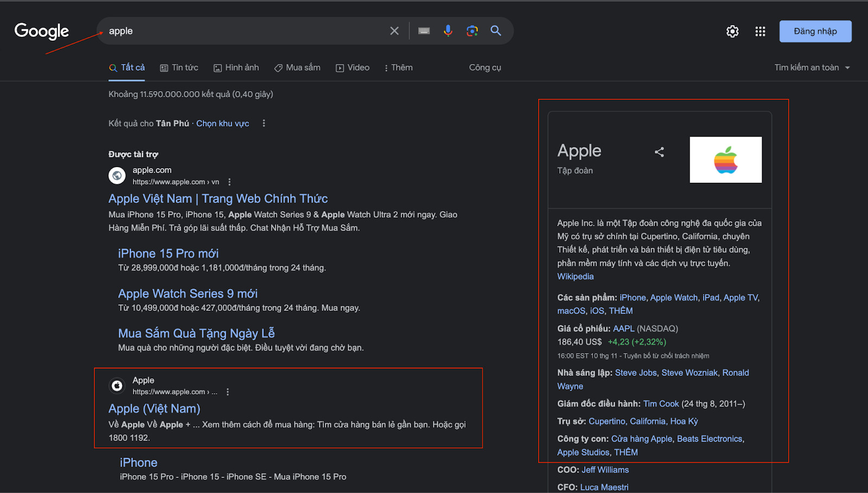
Task: Open the options menu next to Tân Phú results
Action: (264, 123)
